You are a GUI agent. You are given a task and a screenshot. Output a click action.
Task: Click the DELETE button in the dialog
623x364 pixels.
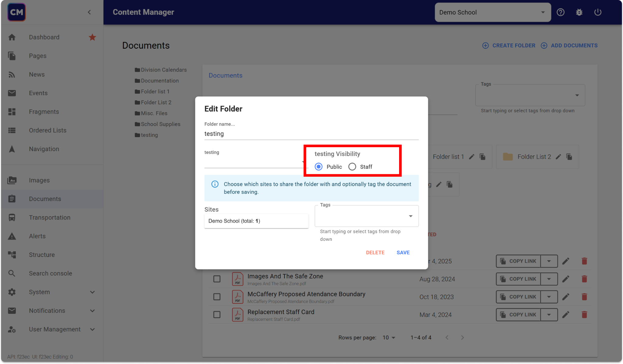(x=375, y=252)
